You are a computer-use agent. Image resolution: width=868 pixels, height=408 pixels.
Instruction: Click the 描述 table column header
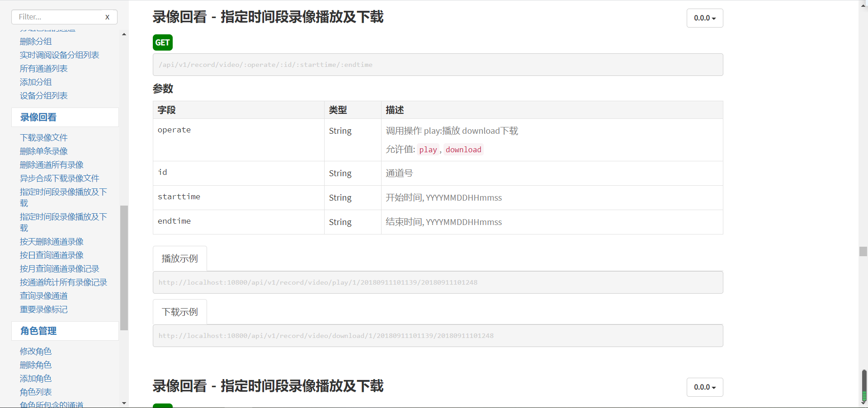(552, 110)
